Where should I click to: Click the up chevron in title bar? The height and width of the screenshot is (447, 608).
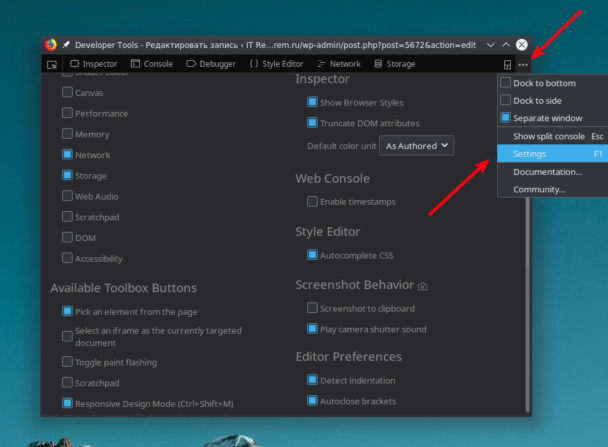coord(506,45)
